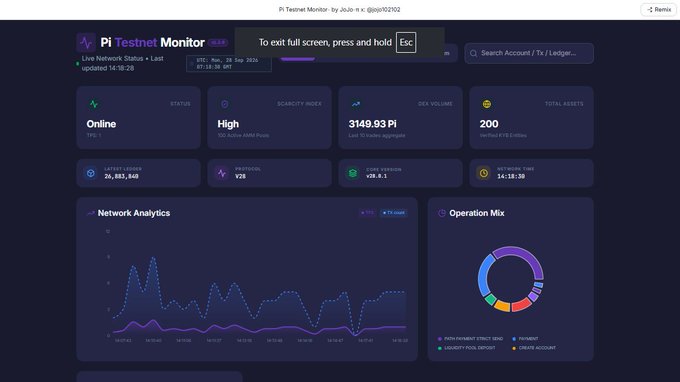
Task: Click the Latest Ledger cube icon
Action: point(91,173)
